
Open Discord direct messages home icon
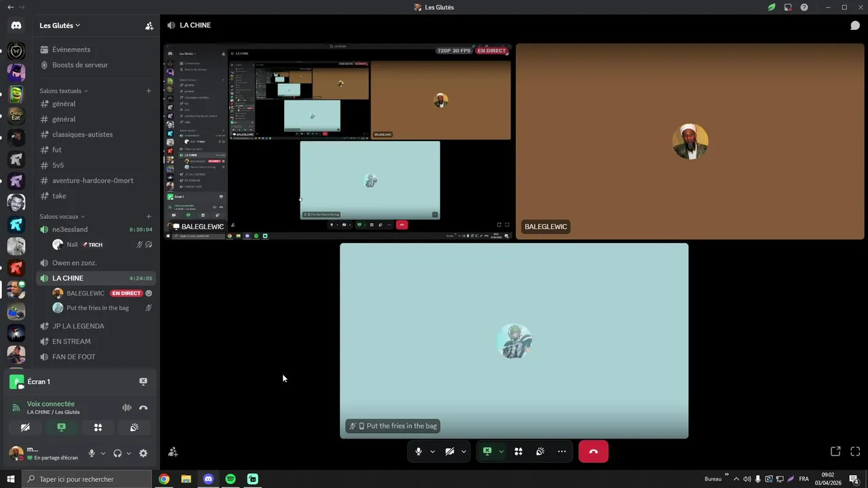(x=16, y=25)
